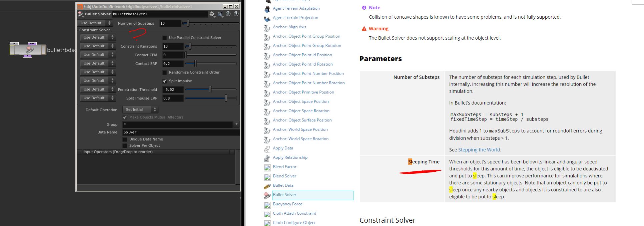Click the Blend Solver icon
This screenshot has height=226, width=644.
point(267,177)
